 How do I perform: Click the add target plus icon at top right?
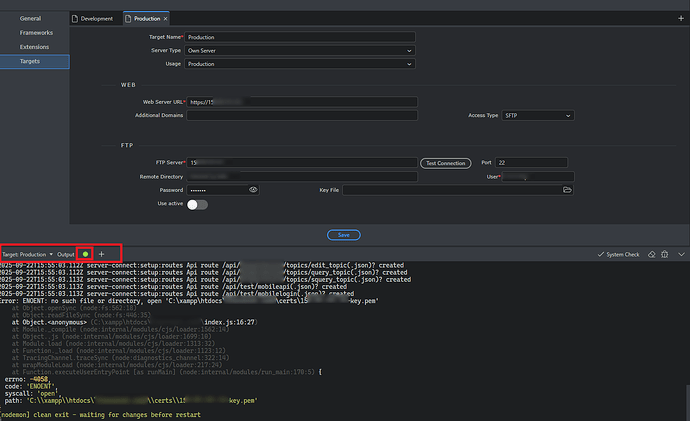[x=681, y=18]
